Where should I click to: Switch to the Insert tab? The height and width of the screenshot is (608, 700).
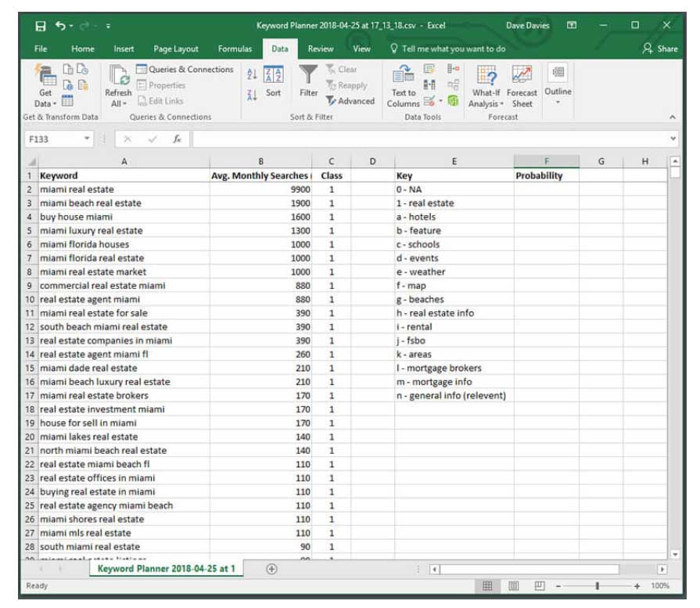pos(124,49)
